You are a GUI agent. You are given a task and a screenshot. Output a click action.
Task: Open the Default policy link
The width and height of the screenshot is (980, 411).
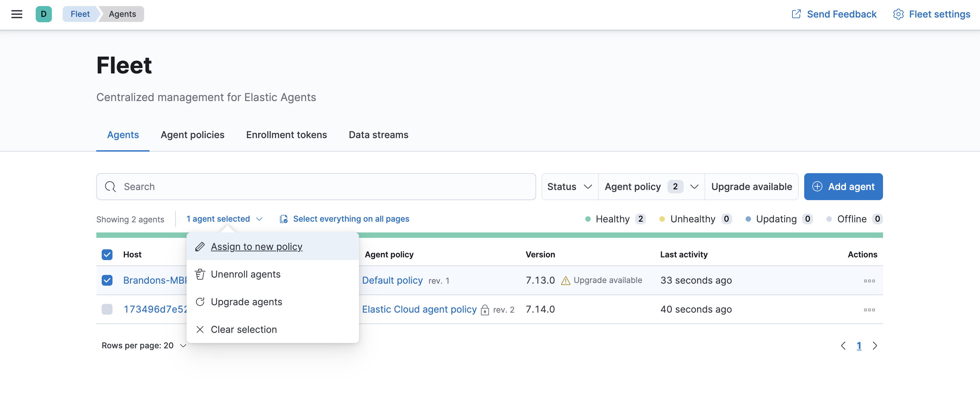(393, 281)
